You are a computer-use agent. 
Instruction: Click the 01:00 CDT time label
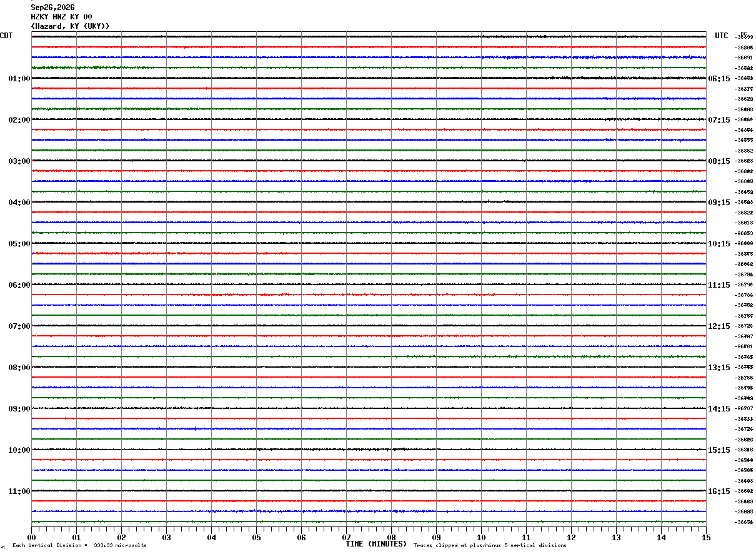pos(19,79)
